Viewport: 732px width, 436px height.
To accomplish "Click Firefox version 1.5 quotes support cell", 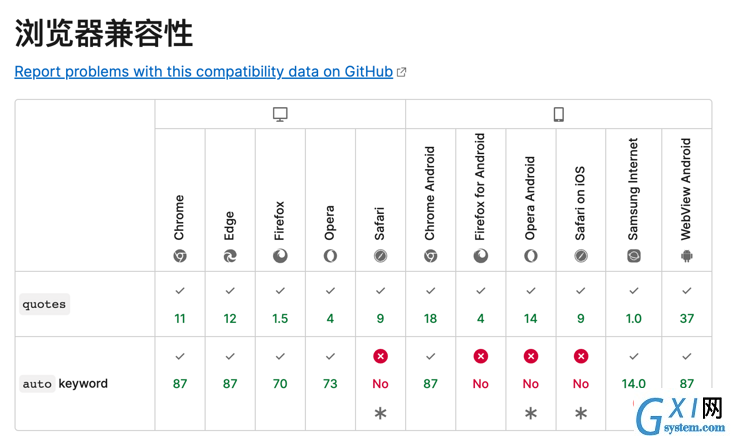I will (x=280, y=304).
